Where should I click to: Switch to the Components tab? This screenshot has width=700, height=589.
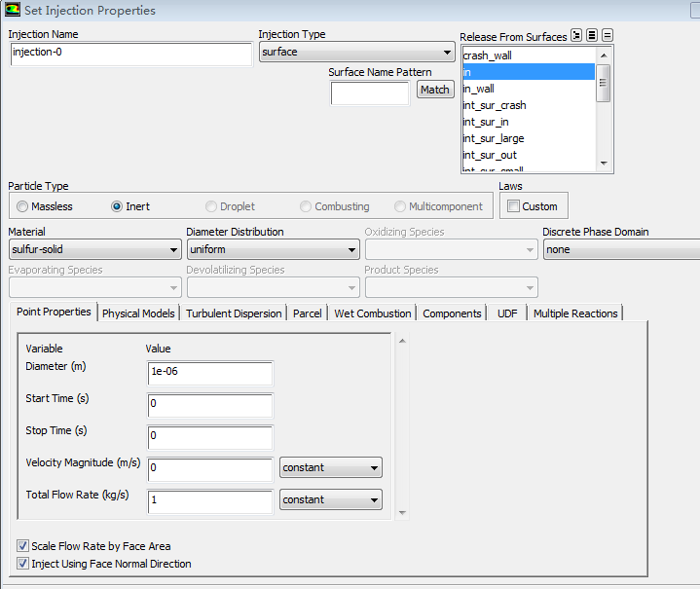click(x=452, y=313)
